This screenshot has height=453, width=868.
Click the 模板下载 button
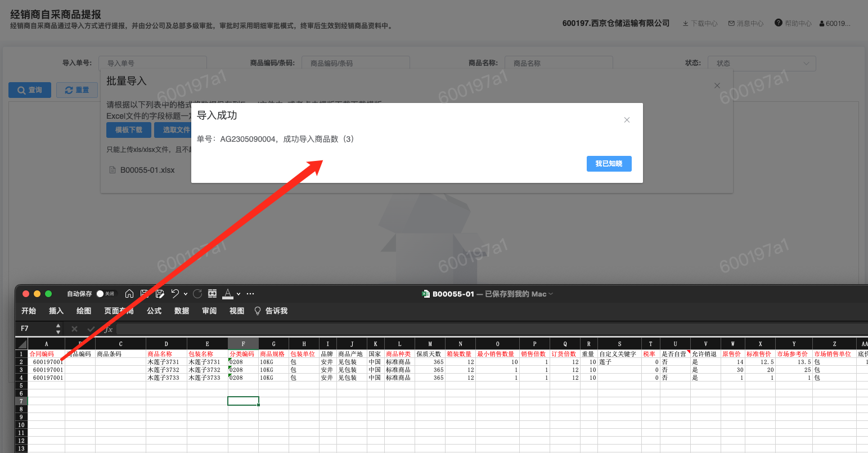pos(129,130)
